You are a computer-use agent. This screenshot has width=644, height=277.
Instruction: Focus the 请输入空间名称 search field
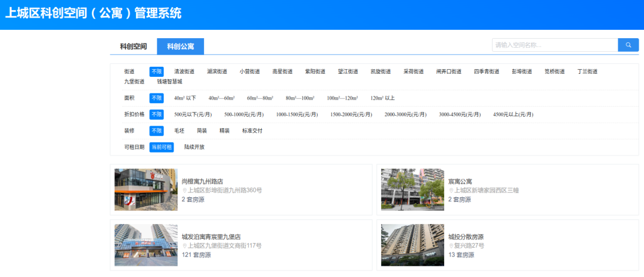[555, 45]
